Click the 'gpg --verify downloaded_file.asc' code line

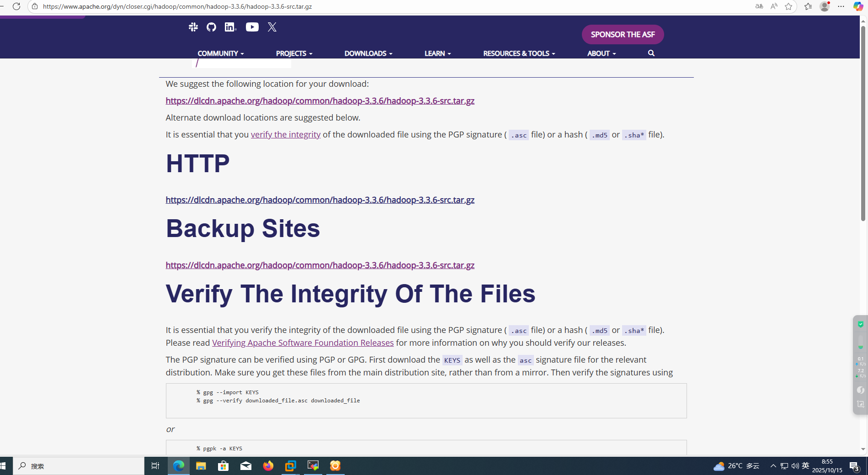(278, 401)
